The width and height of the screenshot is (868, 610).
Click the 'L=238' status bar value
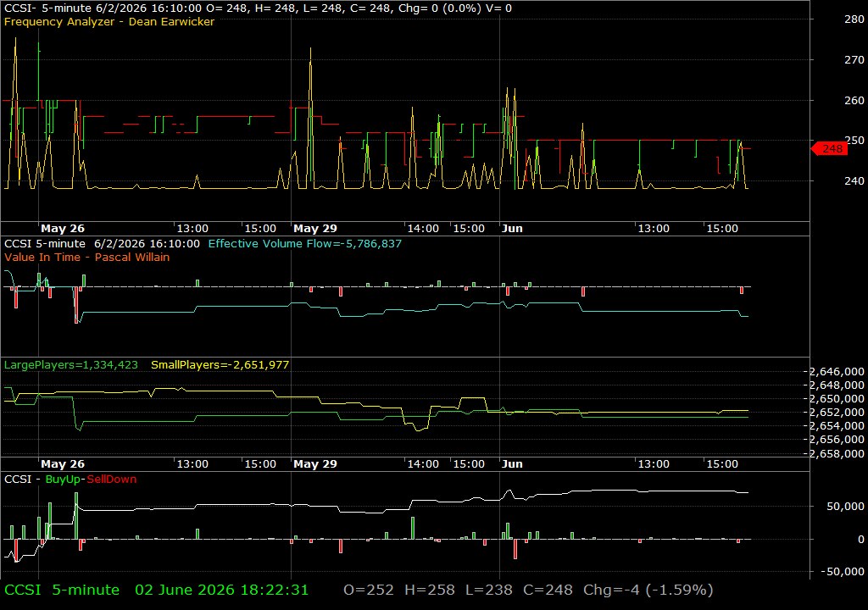point(489,590)
